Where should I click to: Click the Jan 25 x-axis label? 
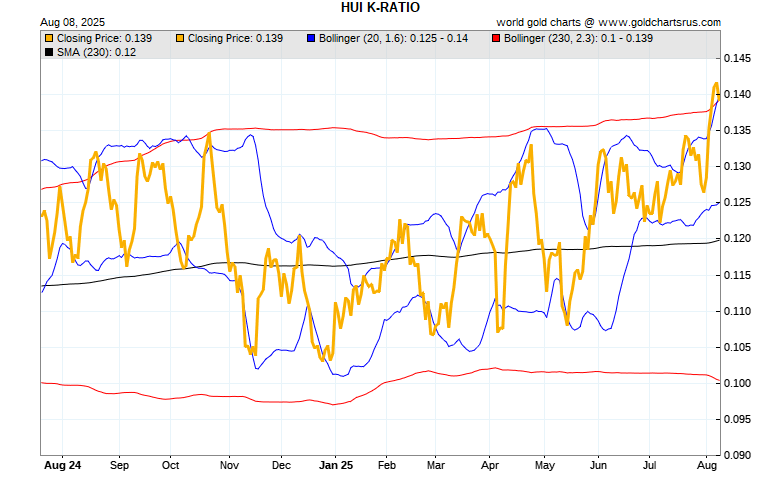335,465
